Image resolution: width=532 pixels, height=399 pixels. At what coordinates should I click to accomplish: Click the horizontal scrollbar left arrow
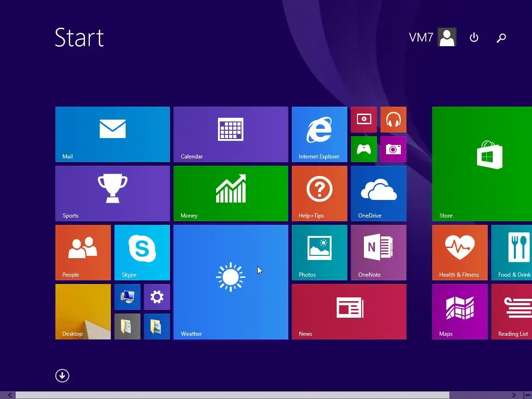(10, 395)
